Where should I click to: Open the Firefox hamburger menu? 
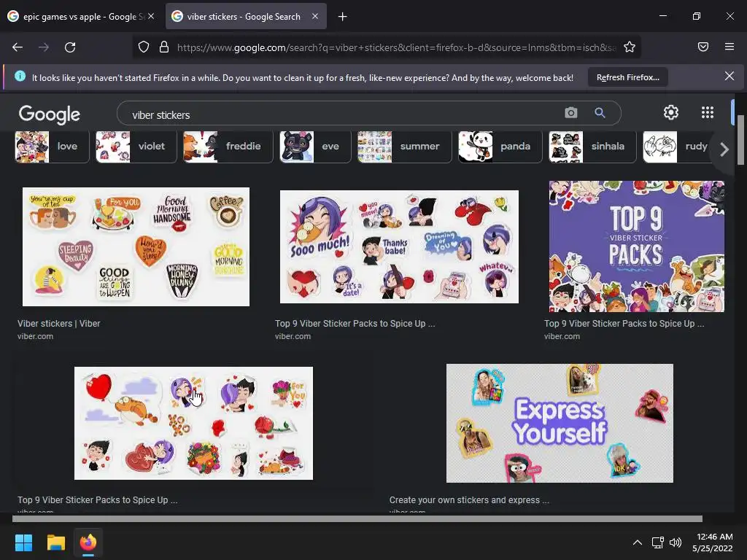(729, 47)
